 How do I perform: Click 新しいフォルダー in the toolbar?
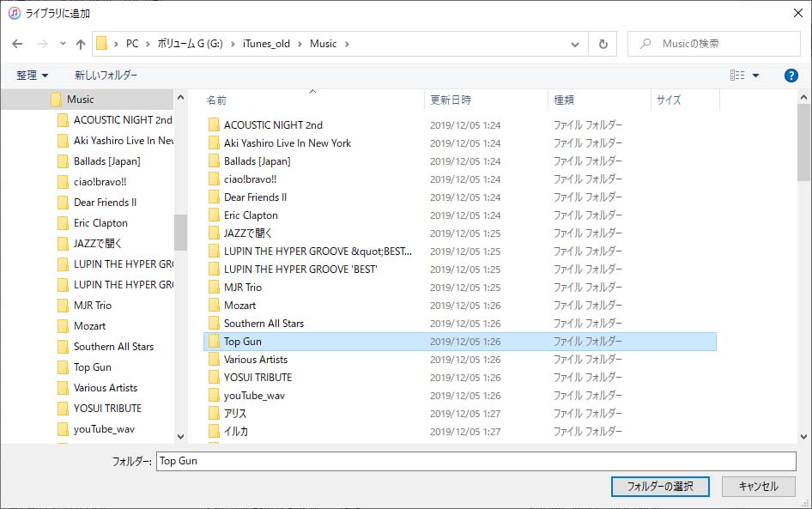tap(106, 76)
